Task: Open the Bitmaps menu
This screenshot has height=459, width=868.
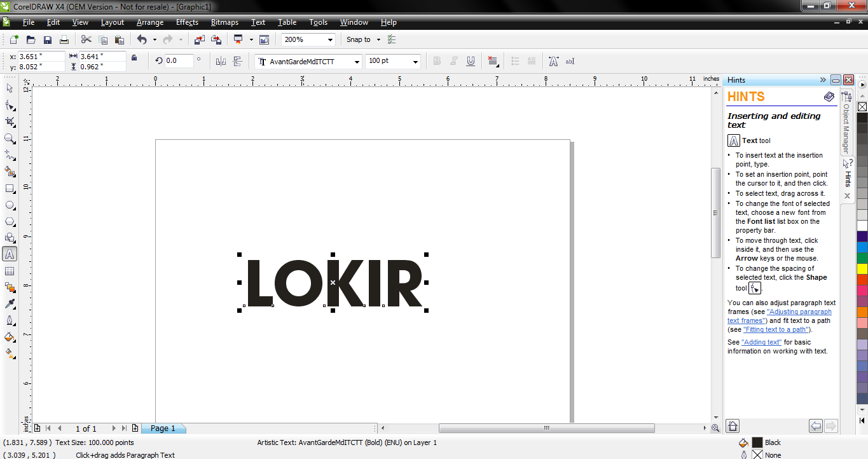Action: 224,22
